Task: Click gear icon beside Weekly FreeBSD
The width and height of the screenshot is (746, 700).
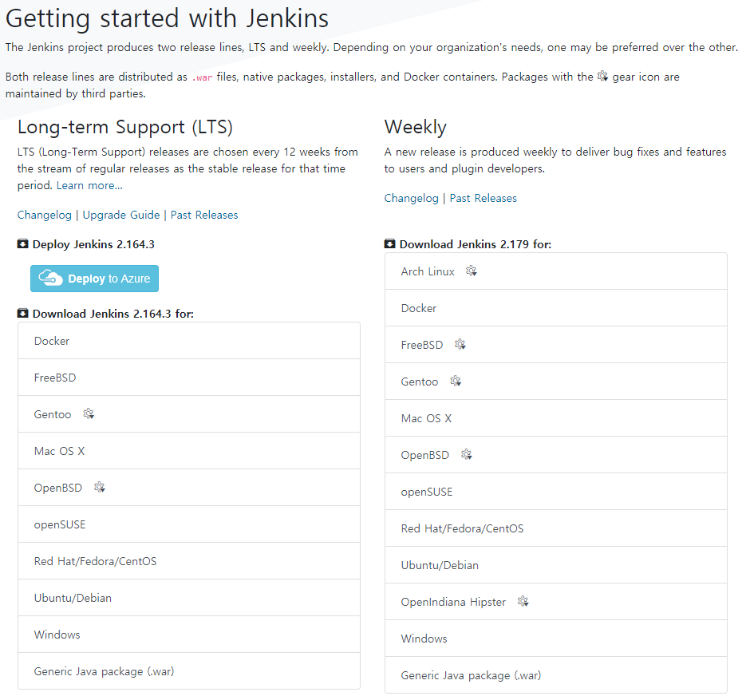Action: tap(460, 345)
